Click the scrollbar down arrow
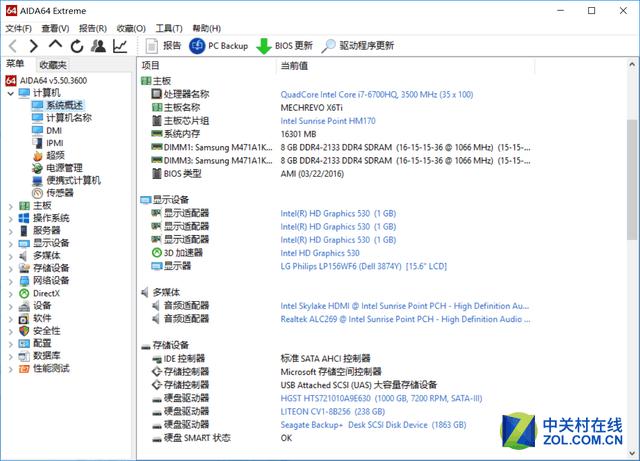640x461 pixels. pos(632,453)
